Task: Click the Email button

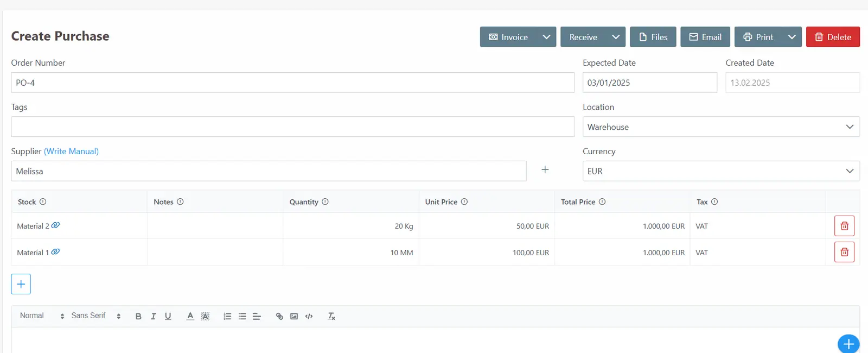Action: tap(705, 37)
